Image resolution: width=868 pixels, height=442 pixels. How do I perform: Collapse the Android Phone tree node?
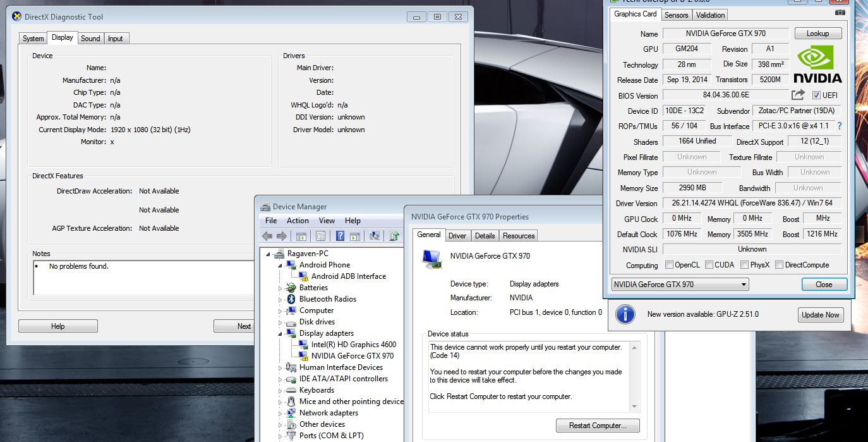pyautogui.click(x=280, y=265)
